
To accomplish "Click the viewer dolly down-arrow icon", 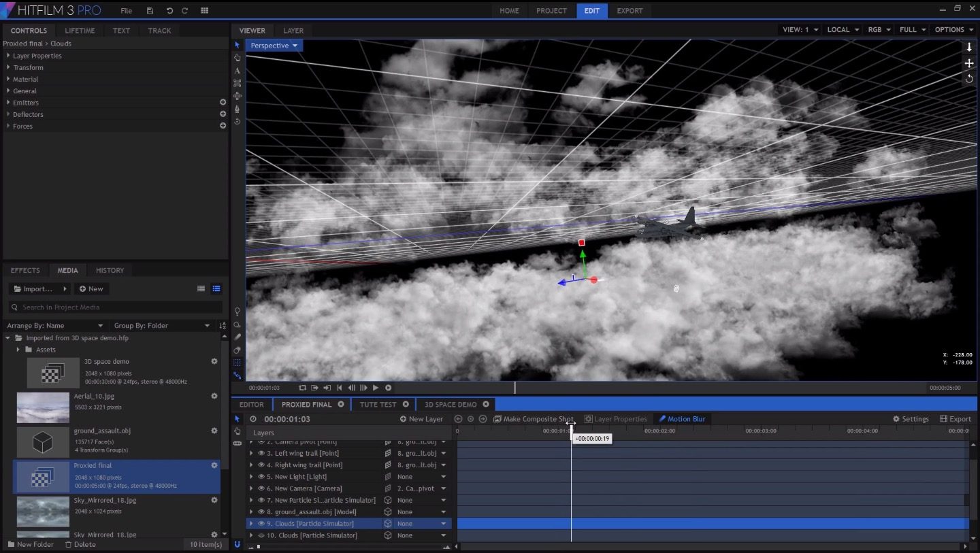I will (969, 47).
